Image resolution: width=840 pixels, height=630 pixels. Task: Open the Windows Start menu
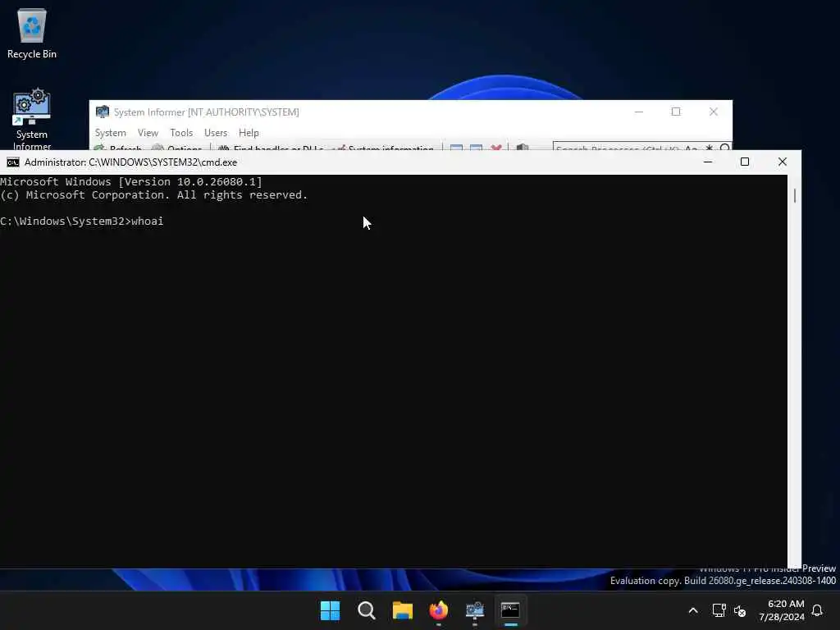coord(330,610)
